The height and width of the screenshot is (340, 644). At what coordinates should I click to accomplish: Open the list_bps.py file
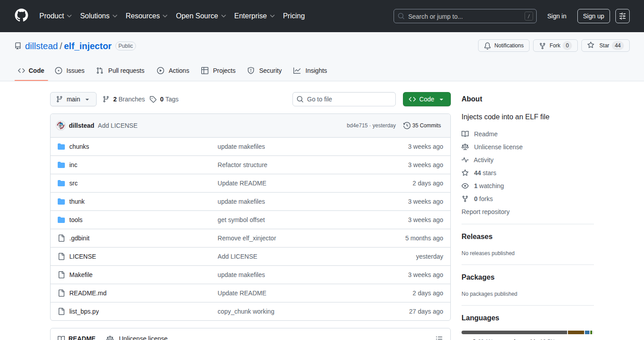(x=84, y=311)
